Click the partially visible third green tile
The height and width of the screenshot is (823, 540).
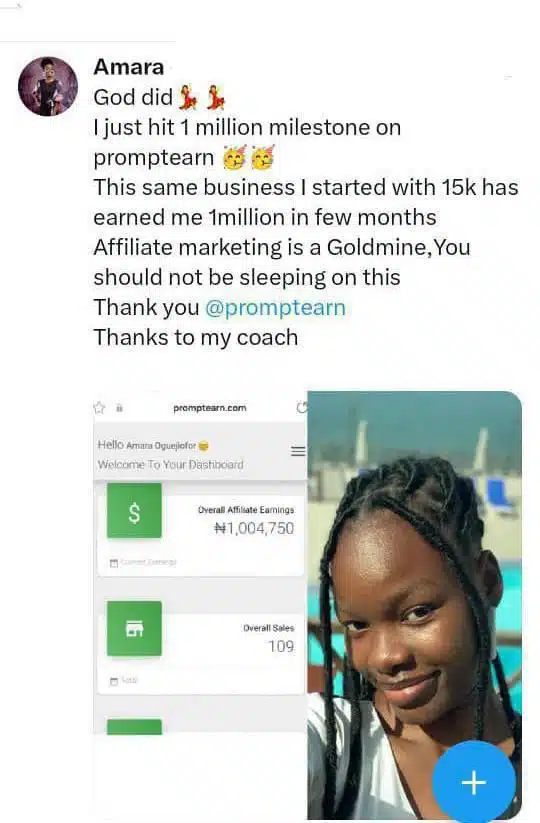pos(134,726)
